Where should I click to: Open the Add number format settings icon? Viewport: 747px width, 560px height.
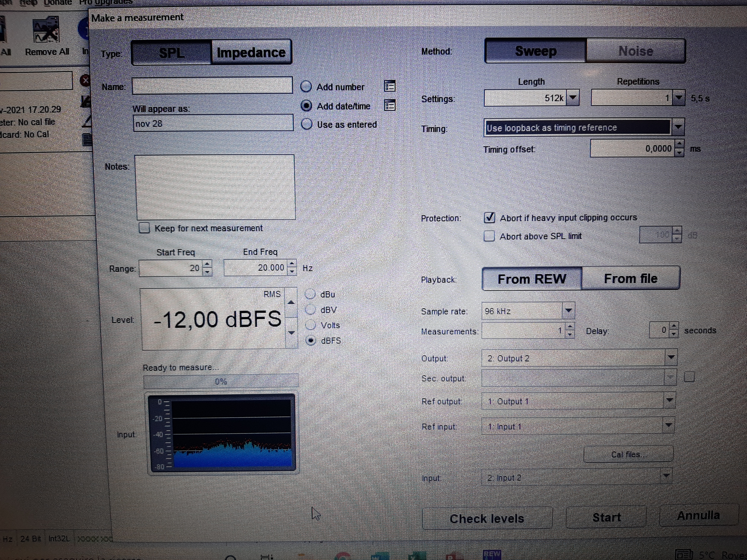point(389,86)
